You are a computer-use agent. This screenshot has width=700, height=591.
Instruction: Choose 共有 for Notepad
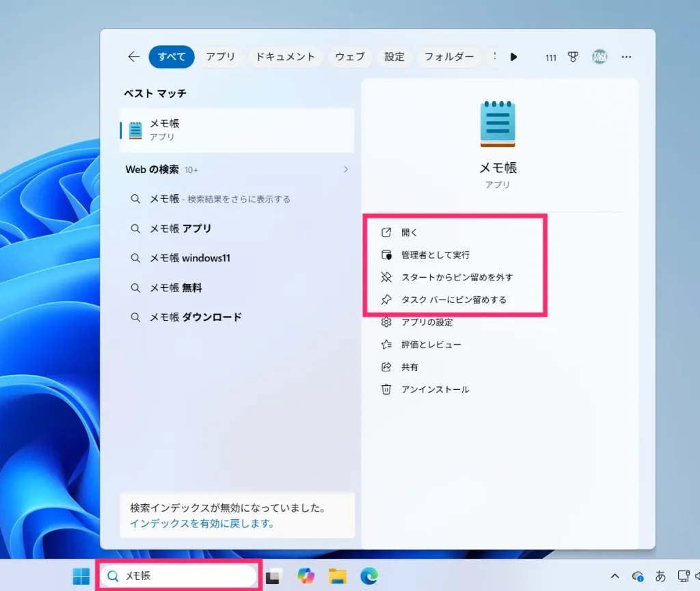tap(409, 367)
